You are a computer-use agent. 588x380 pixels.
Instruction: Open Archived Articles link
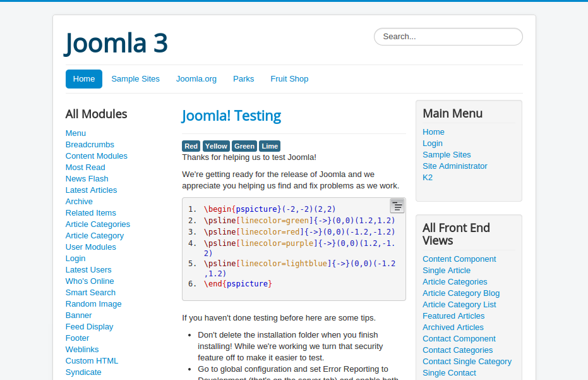click(x=453, y=328)
